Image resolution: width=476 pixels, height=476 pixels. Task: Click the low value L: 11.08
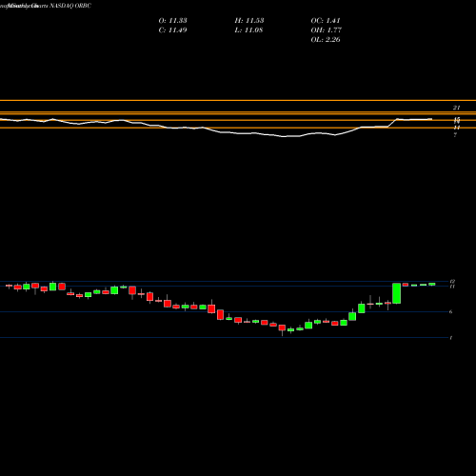tap(248, 30)
